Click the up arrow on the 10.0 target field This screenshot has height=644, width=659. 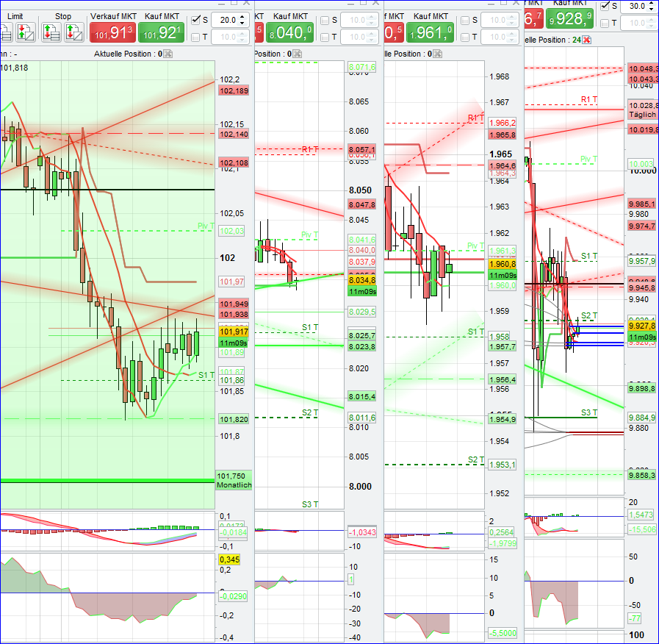[242, 34]
